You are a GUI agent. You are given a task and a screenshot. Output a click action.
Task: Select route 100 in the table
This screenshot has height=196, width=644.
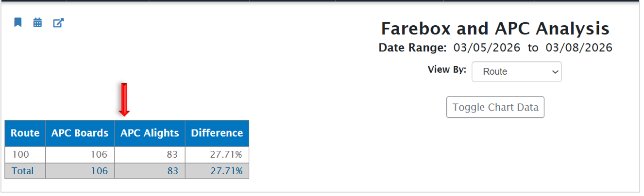click(x=20, y=155)
